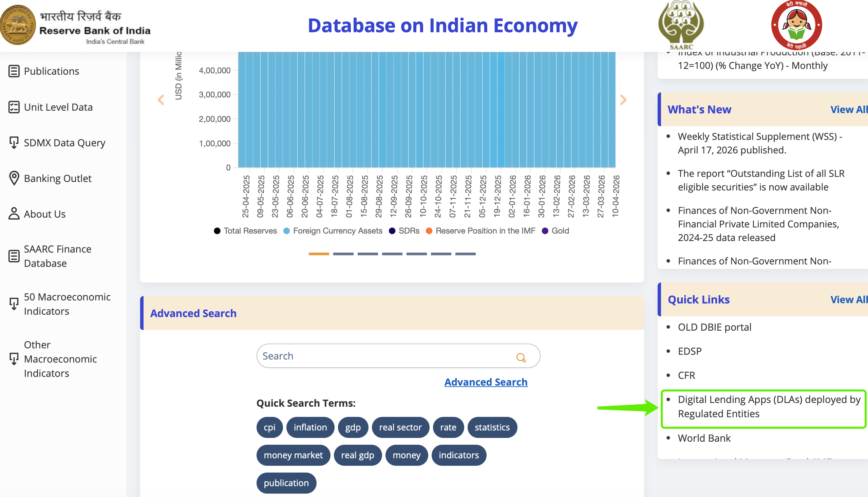Image resolution: width=868 pixels, height=497 pixels.
Task: Open Unit Level Data via its icon
Action: (14, 107)
